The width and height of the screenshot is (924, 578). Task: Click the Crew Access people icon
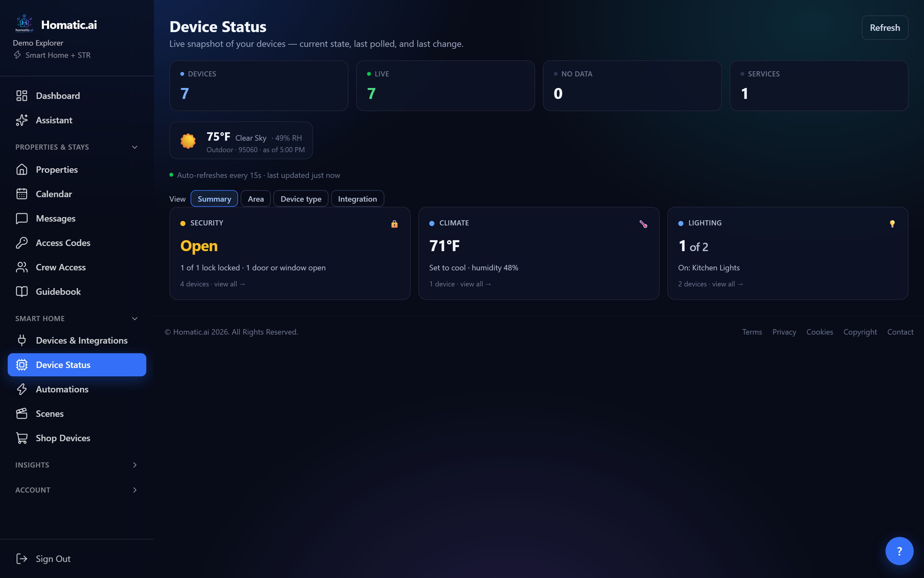click(x=22, y=267)
